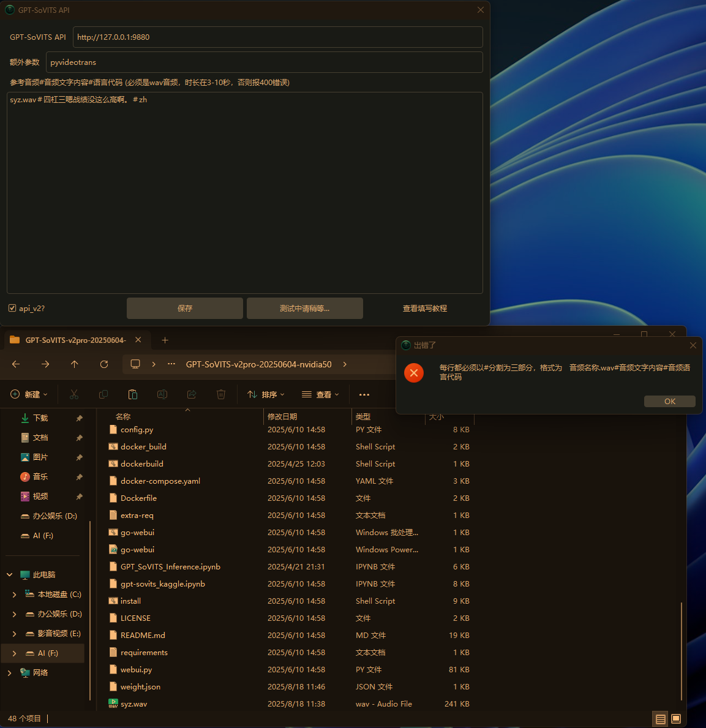
Task: Select the README.md file
Action: point(143,635)
